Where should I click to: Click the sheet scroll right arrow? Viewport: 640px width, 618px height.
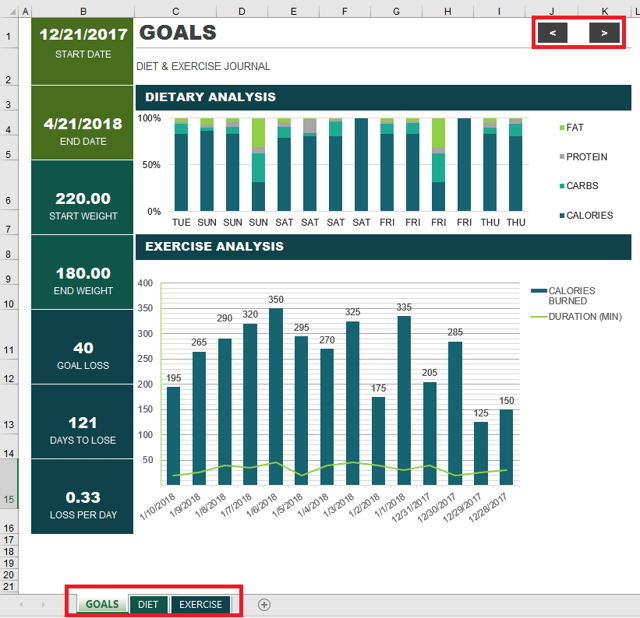[43, 604]
